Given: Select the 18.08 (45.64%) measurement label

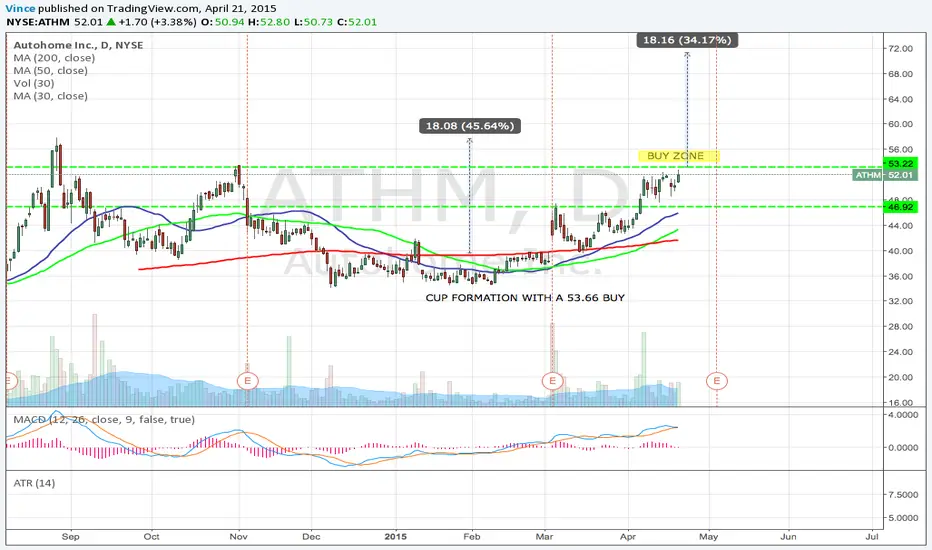Looking at the screenshot, I should click(x=470, y=126).
